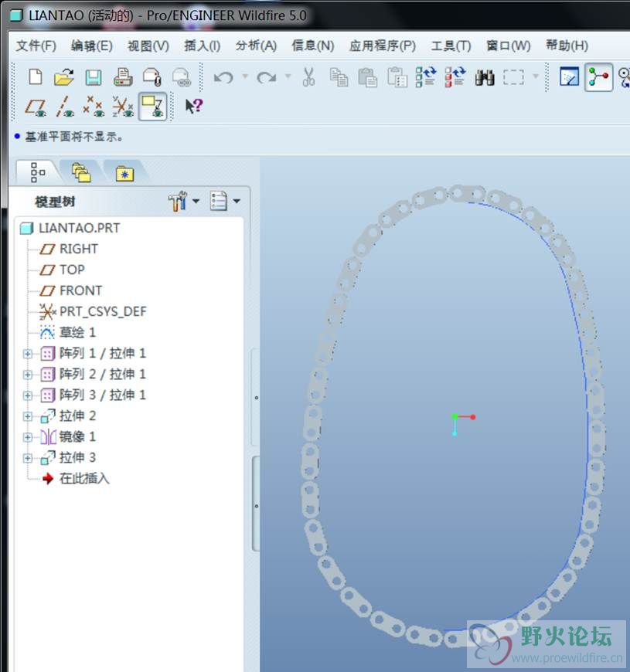This screenshot has height=672, width=630.
Task: Expand 阵列 2 / 拉伸 1 pattern
Action: [x=28, y=375]
